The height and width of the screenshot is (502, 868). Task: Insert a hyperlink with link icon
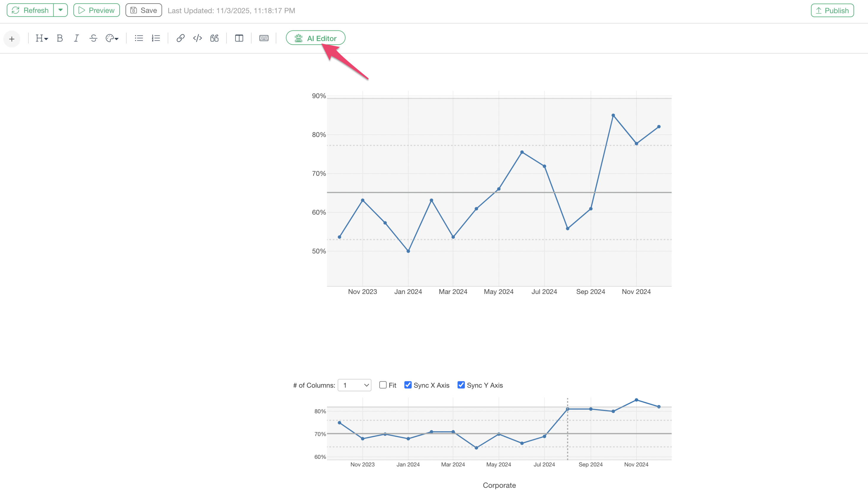(181, 38)
